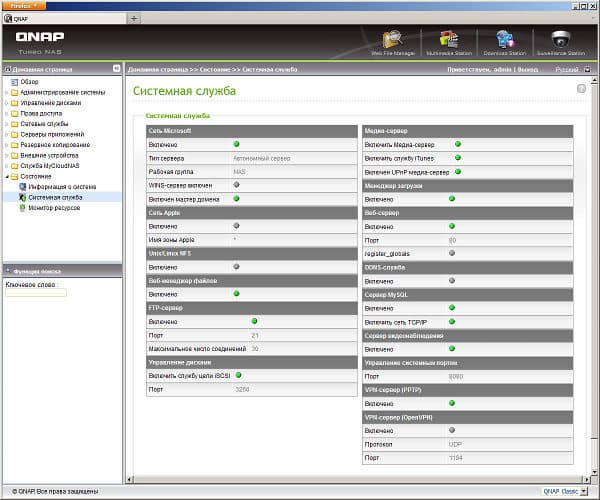Click the help question mark icon
Image resolution: width=600 pixels, height=500 pixels.
pos(581,89)
